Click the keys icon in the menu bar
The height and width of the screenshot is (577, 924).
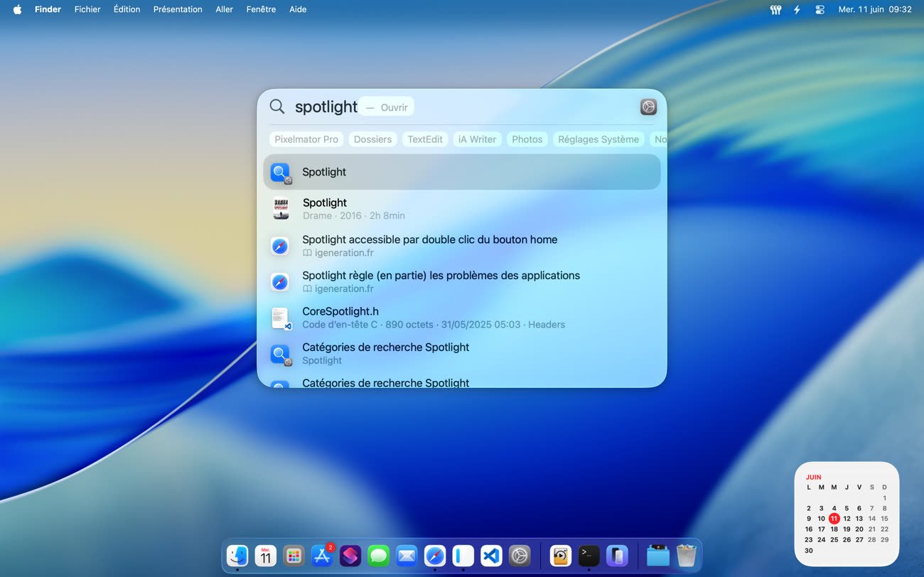coord(775,10)
